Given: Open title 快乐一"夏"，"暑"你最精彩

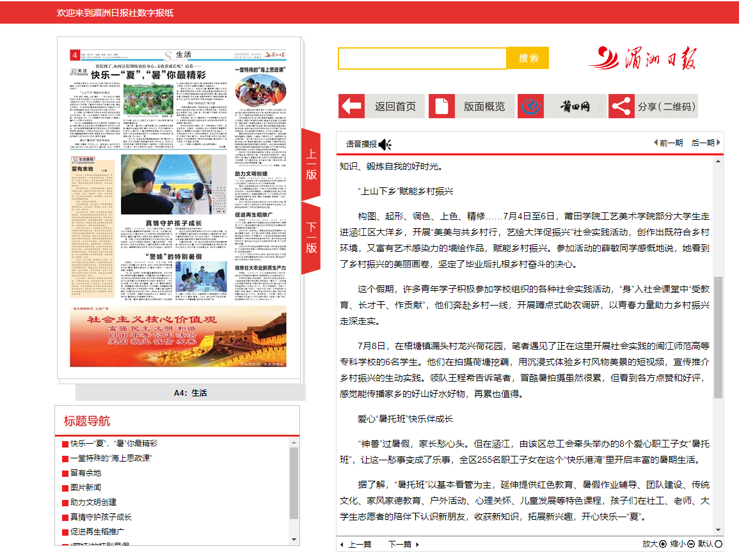Looking at the screenshot, I should (x=114, y=443).
